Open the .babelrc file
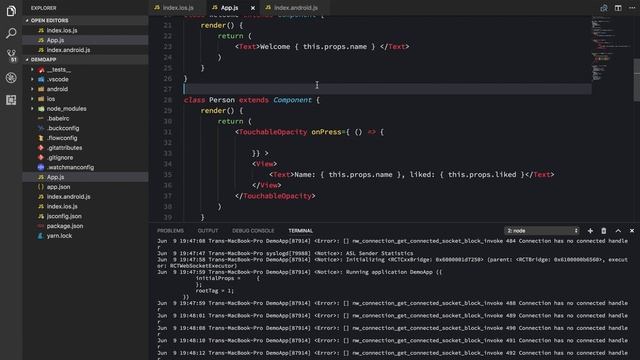This screenshot has height=360, width=640. coord(86,118)
